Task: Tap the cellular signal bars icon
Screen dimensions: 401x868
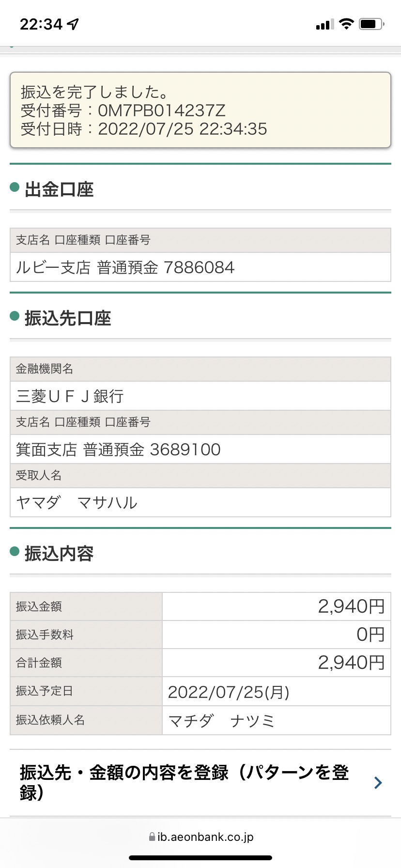Action: click(x=325, y=24)
